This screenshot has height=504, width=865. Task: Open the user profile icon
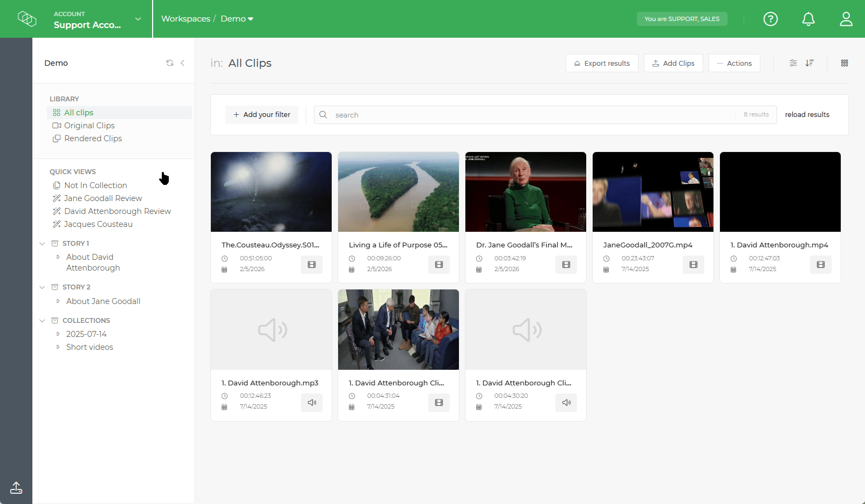click(x=846, y=19)
